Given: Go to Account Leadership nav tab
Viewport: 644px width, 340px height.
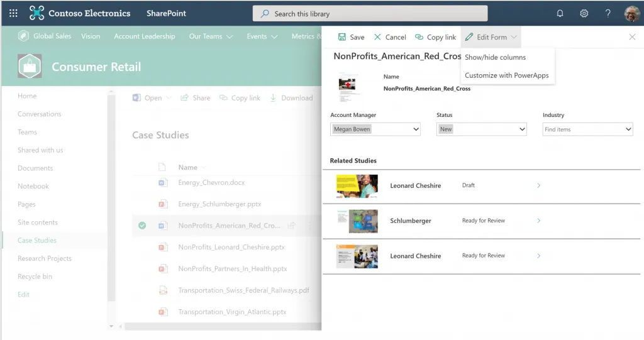Looking at the screenshot, I should (145, 36).
